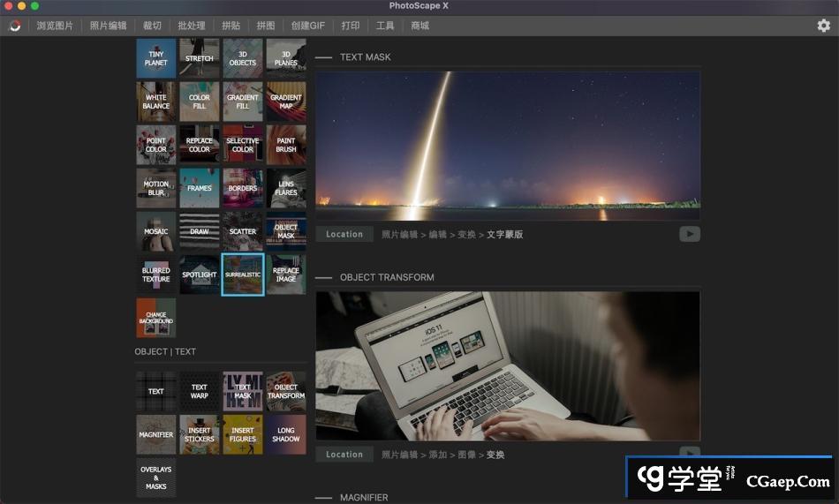The height and width of the screenshot is (504, 839).
Task: Select the Surrealistic tile
Action: (x=243, y=275)
